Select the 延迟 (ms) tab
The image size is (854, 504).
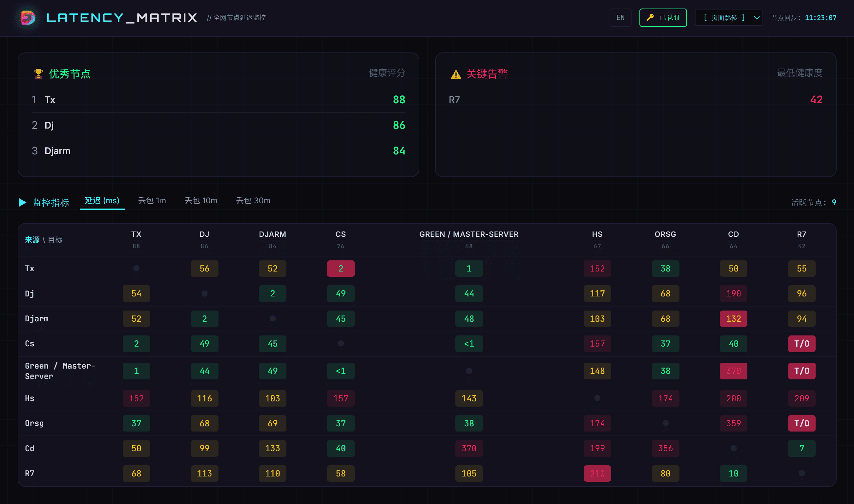pos(102,201)
